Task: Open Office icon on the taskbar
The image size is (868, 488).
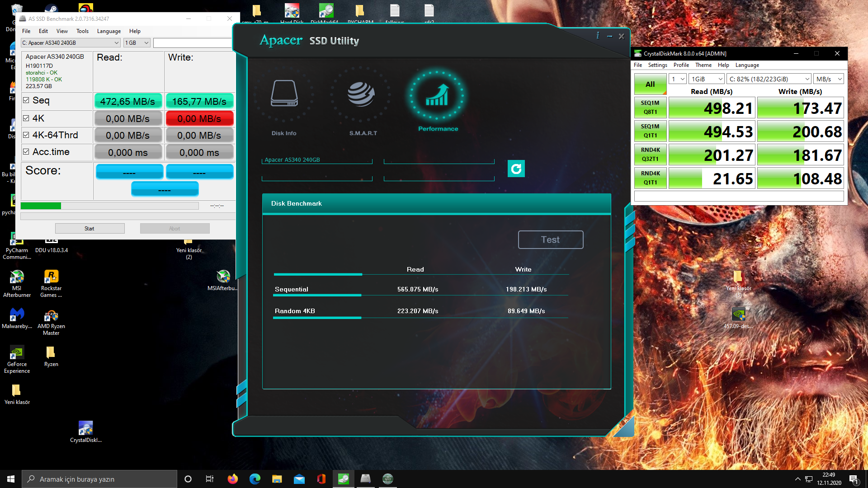Action: pos(321,479)
